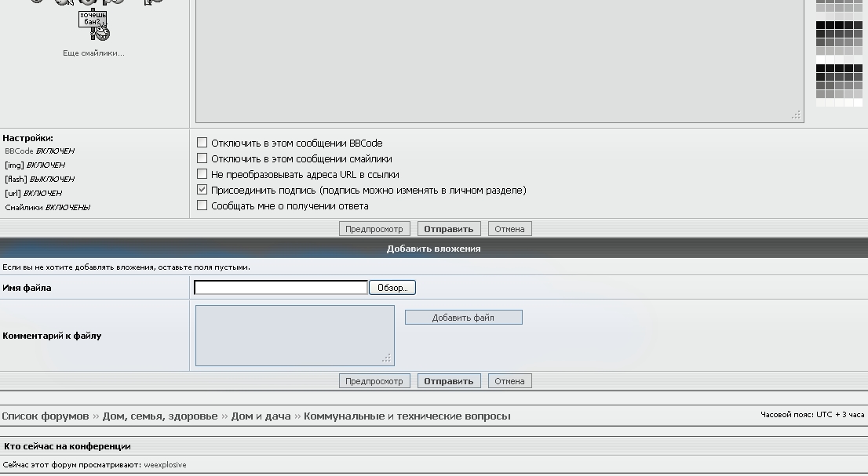The image size is (868, 476).
Task: Go to "Список форумов" breadcrumb
Action: [x=46, y=416]
